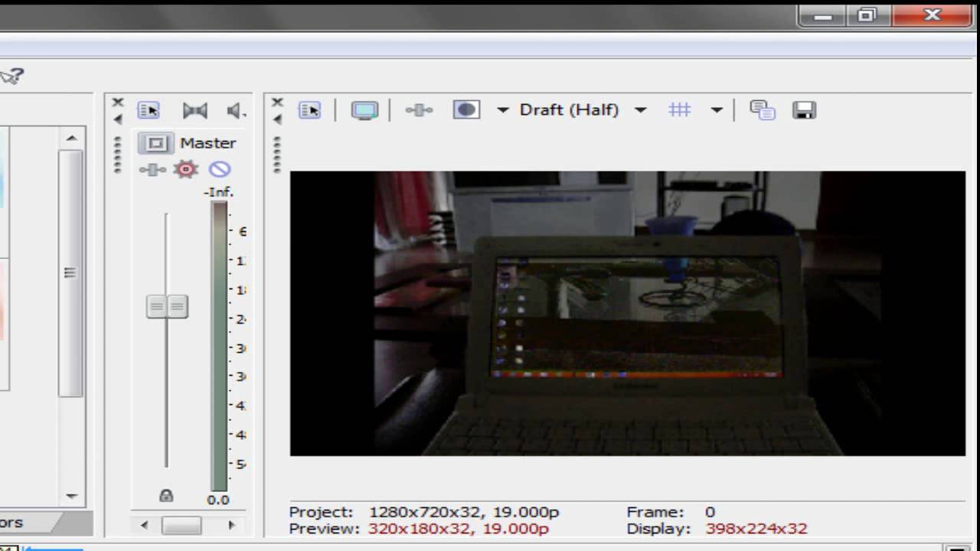
Task: Open Mixer Properties icon in Master panel
Action: point(149,110)
